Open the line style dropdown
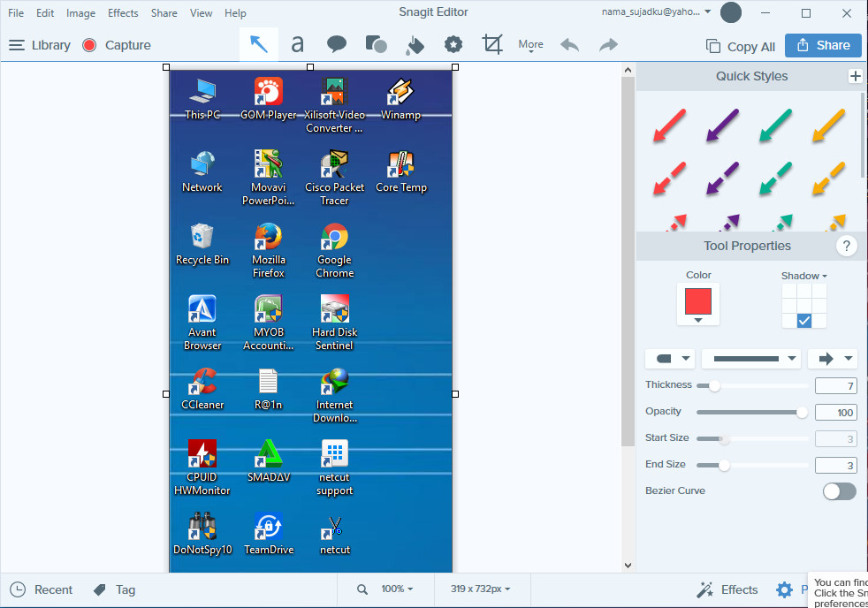 pyautogui.click(x=751, y=359)
